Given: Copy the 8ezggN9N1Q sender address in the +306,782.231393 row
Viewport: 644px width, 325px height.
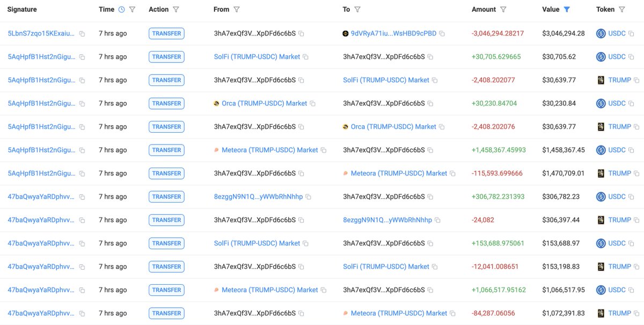Looking at the screenshot, I should pyautogui.click(x=308, y=197).
